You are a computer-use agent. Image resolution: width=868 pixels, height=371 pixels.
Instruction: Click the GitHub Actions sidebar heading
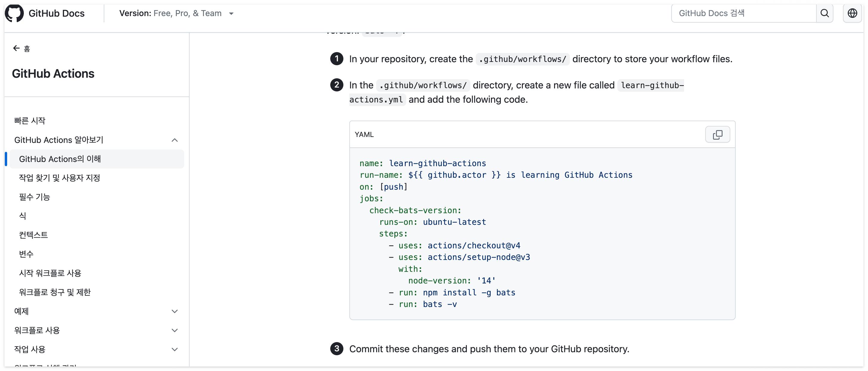click(53, 74)
